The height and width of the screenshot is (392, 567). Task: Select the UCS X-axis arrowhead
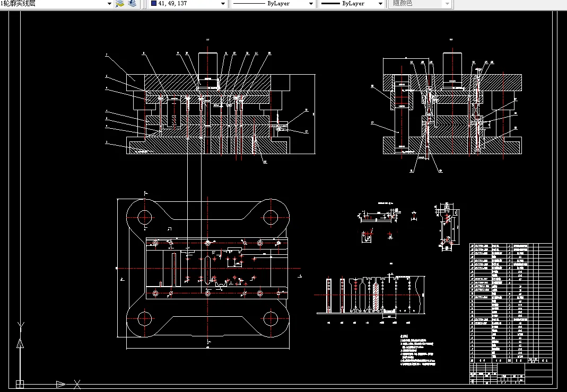point(61,384)
